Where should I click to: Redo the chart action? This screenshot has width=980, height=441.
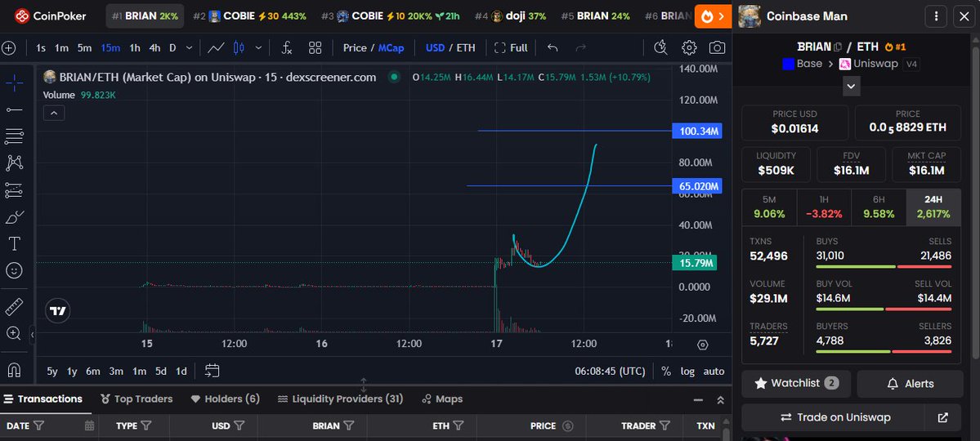click(580, 47)
